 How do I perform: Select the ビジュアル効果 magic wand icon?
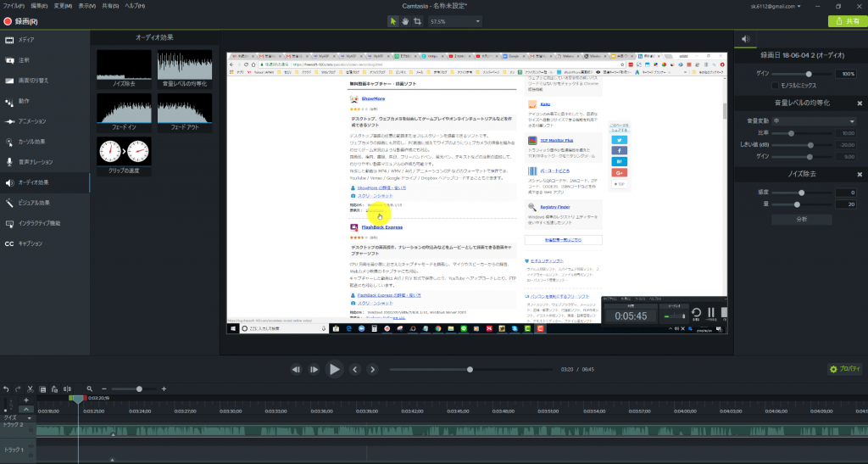click(x=9, y=203)
